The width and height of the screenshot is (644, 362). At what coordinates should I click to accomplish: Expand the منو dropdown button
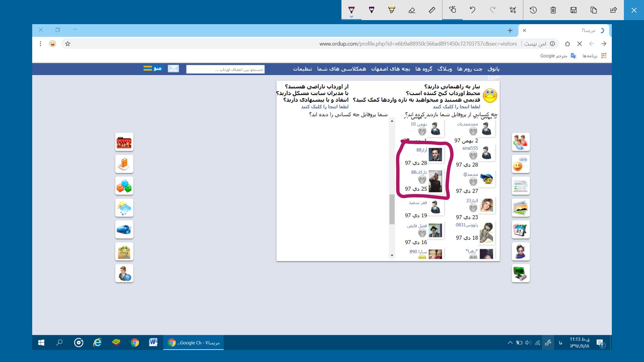pos(153,68)
